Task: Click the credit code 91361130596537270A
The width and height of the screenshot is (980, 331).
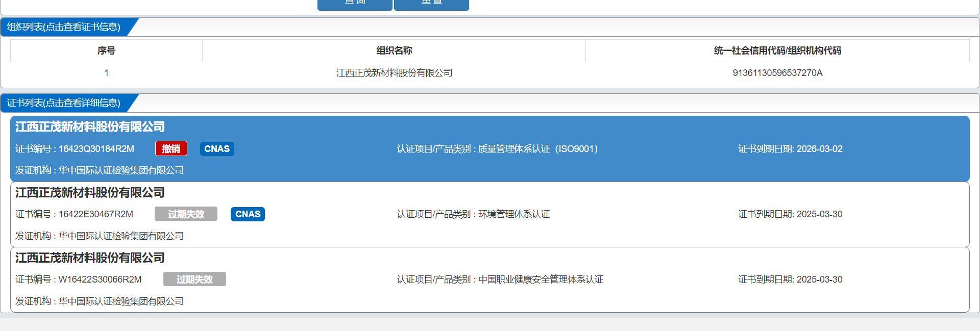Action: (777, 73)
